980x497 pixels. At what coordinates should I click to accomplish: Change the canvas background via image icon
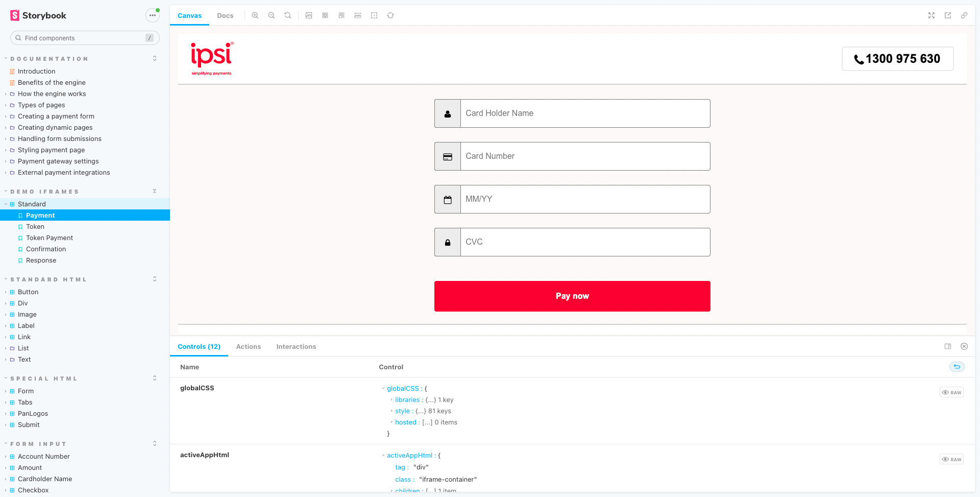[x=309, y=15]
